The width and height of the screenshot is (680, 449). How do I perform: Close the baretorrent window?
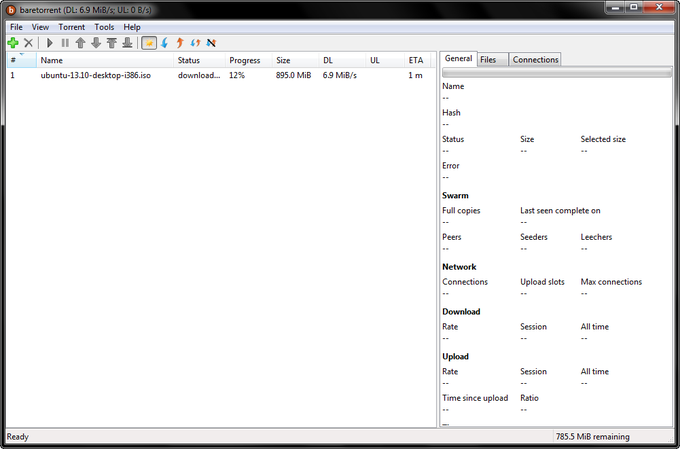(659, 7)
